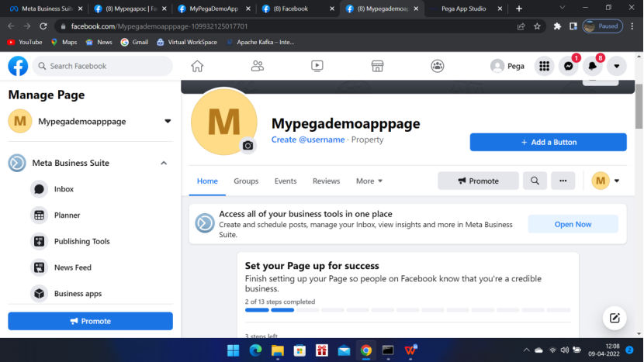Image resolution: width=644 pixels, height=362 pixels.
Task: Open Business apps in the sidebar
Action: tap(78, 294)
